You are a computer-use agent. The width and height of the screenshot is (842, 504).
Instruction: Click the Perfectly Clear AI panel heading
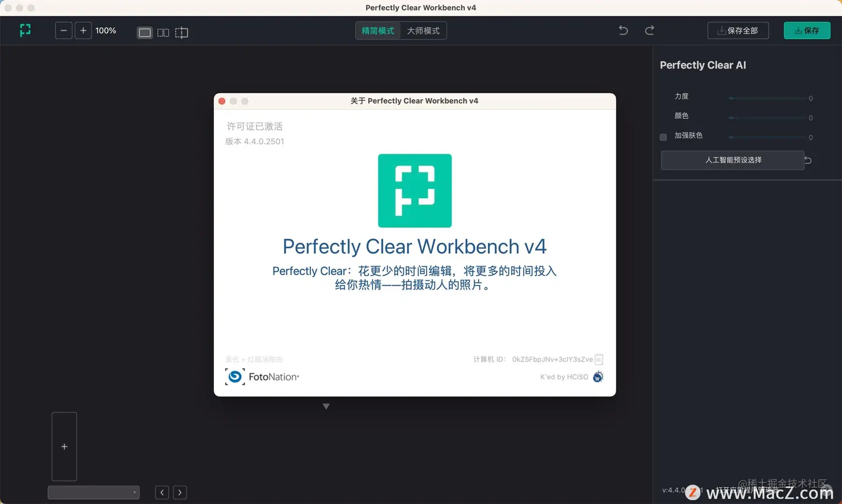point(703,65)
